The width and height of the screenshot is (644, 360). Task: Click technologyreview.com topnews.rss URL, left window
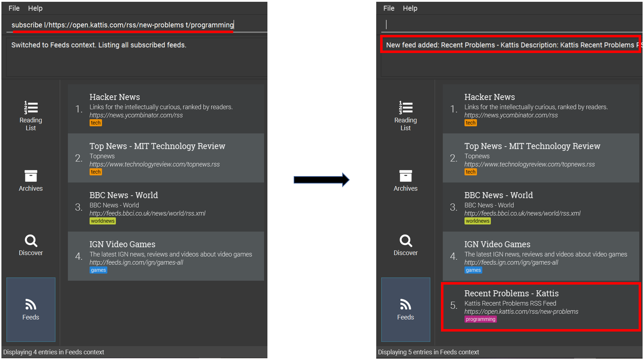[x=155, y=164]
